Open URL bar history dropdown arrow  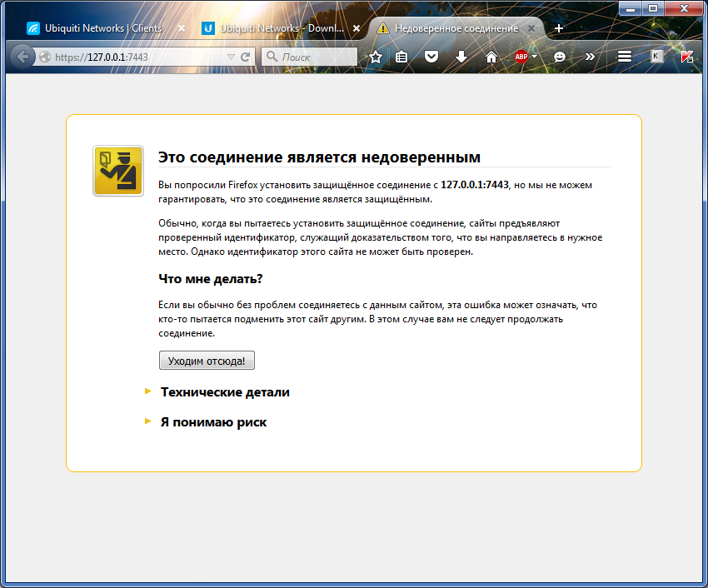pos(231,57)
